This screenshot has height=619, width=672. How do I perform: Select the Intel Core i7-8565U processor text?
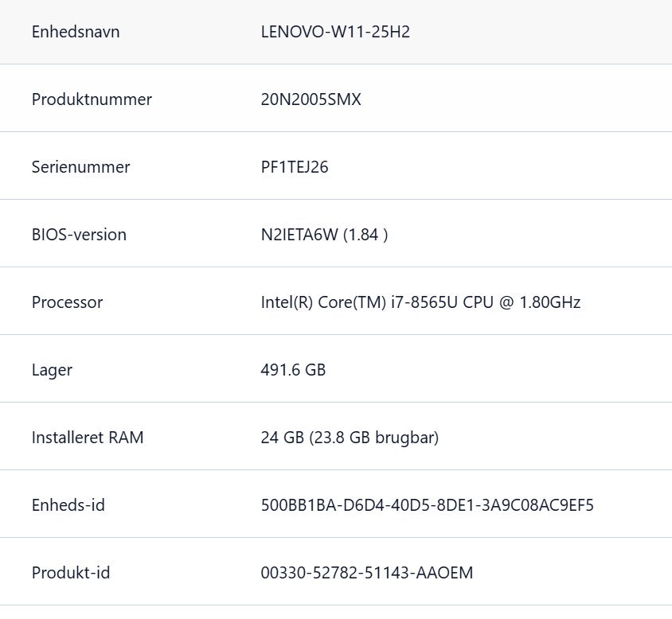(x=420, y=302)
